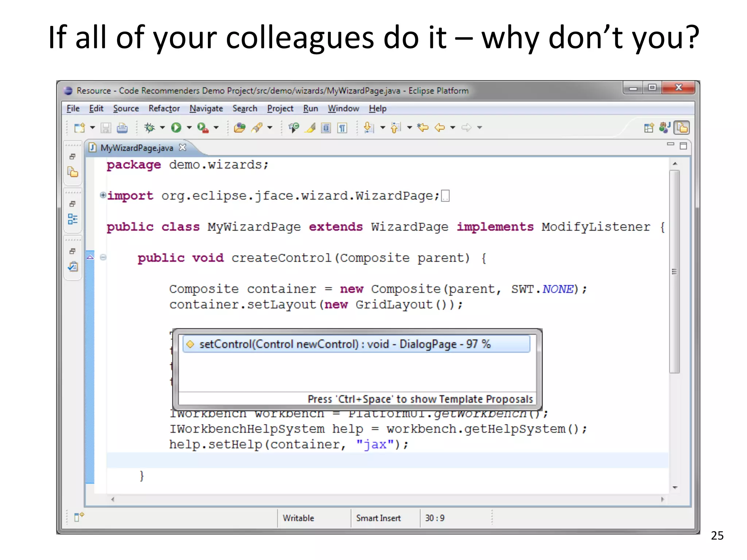Toggle the Breadcrumb display
This screenshot has width=747, height=560.
[293, 128]
